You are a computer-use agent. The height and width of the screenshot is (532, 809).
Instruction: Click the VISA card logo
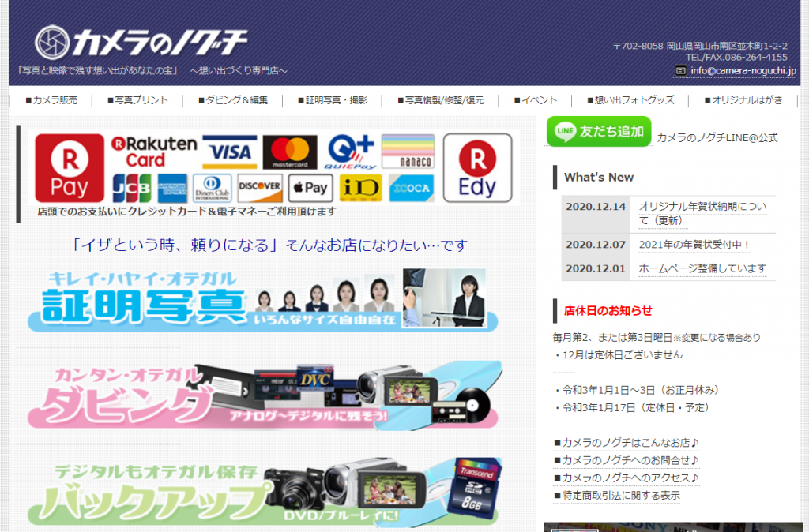[230, 152]
